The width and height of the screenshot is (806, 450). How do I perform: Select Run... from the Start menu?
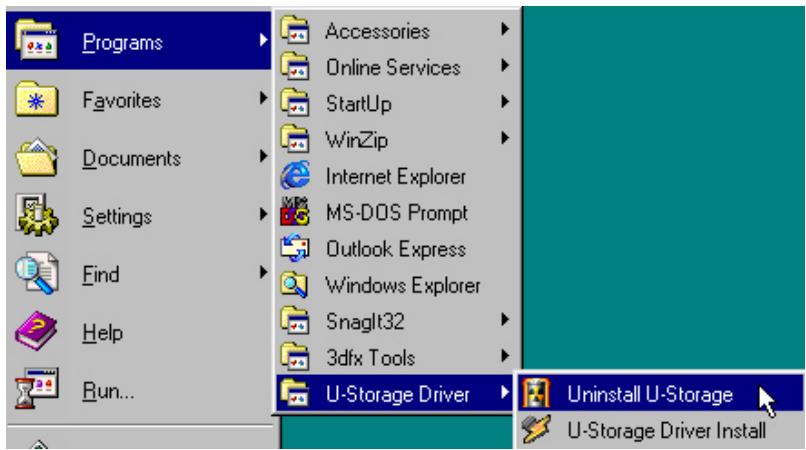[x=139, y=390]
